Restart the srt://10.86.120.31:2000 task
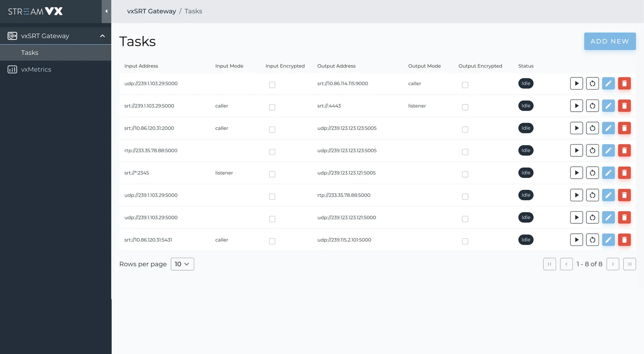Image resolution: width=644 pixels, height=354 pixels. [x=592, y=128]
